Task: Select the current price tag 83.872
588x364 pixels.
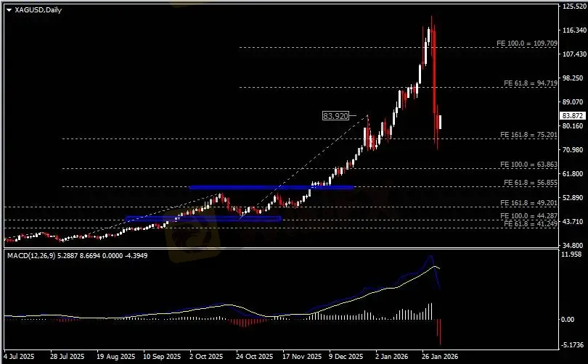Action: click(x=573, y=116)
